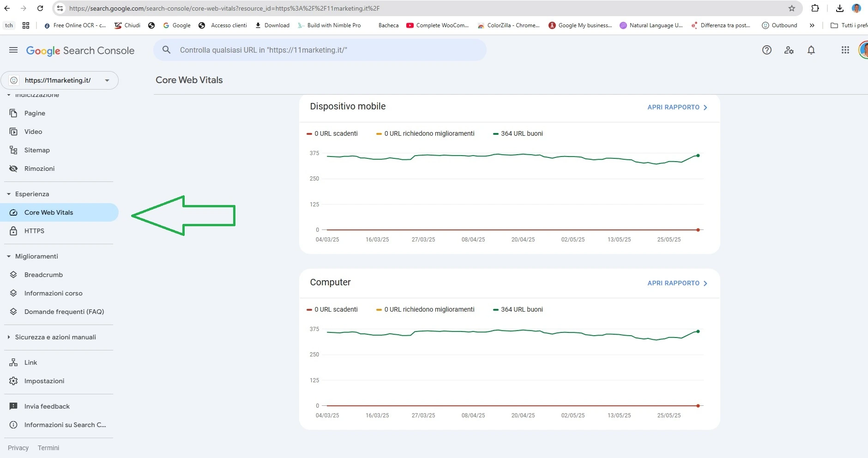Open the Computer report via Apri Rapporto
This screenshot has width=868, height=458.
pos(677,283)
